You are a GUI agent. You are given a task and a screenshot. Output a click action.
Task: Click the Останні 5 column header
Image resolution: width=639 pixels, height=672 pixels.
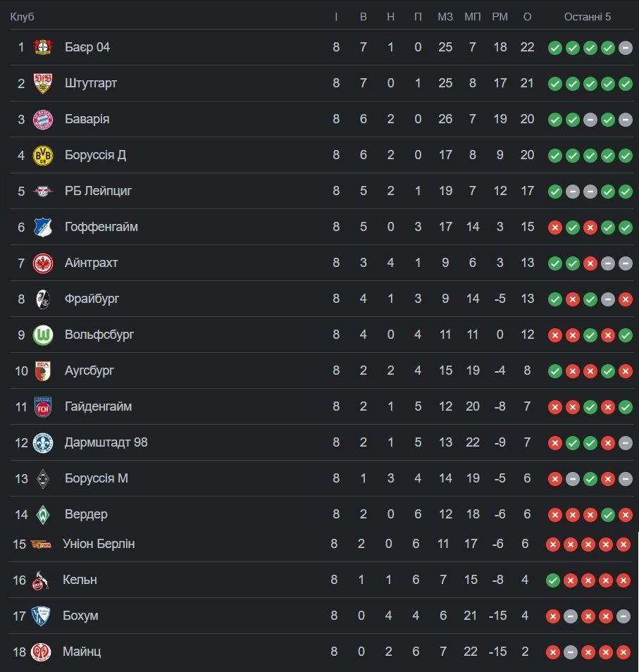(588, 16)
